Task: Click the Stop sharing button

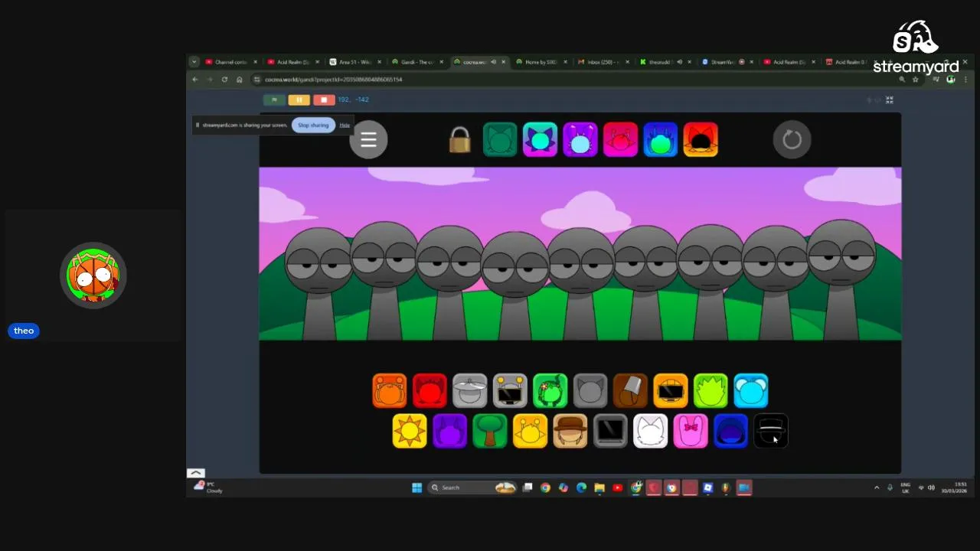Action: 313,125
